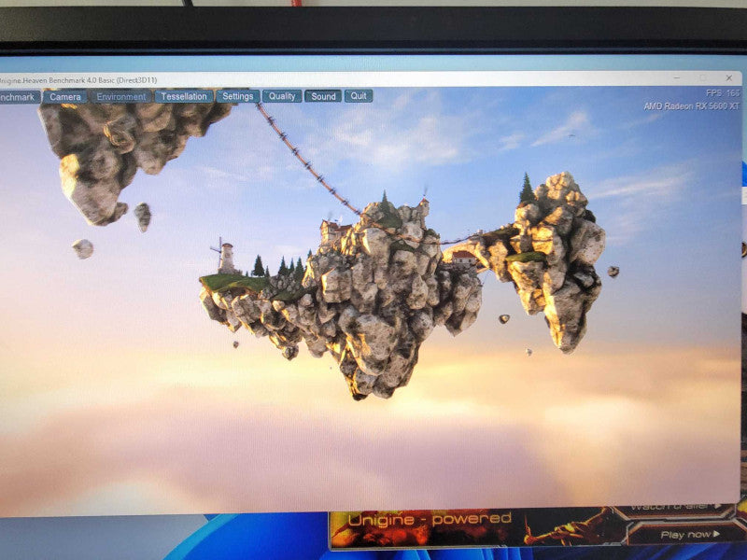Select the Environment menu button

[121, 97]
